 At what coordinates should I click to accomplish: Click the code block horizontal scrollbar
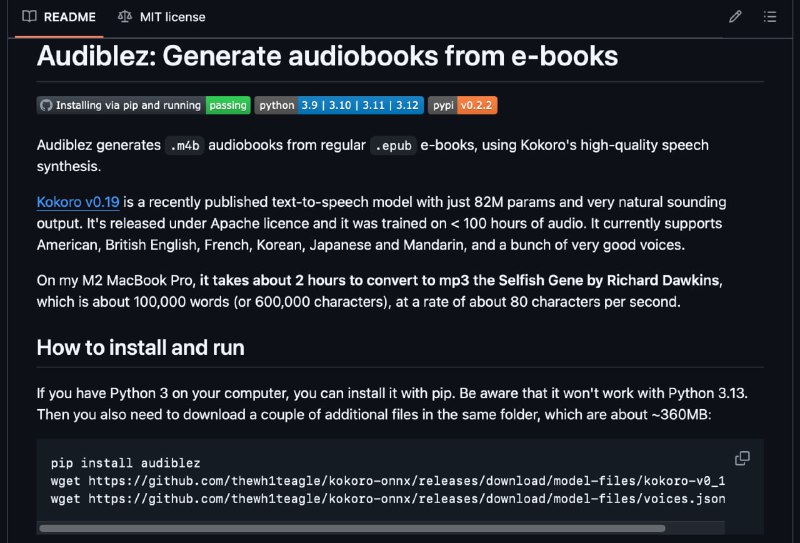coord(352,528)
